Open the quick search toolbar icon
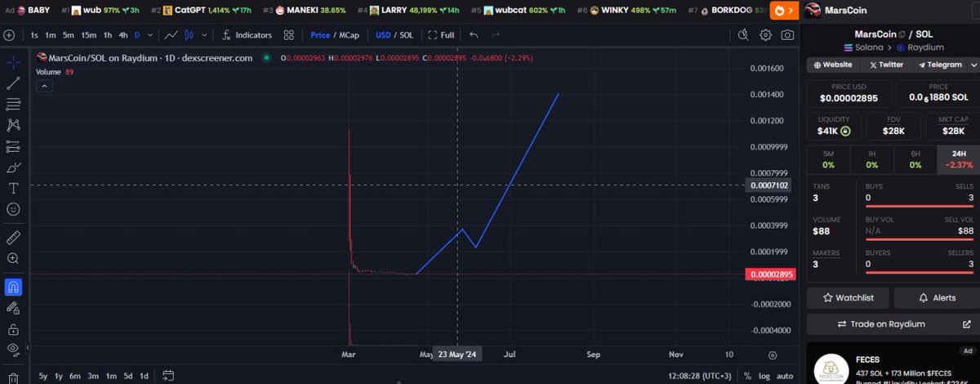Viewport: 980px width, 384px height. [742, 35]
